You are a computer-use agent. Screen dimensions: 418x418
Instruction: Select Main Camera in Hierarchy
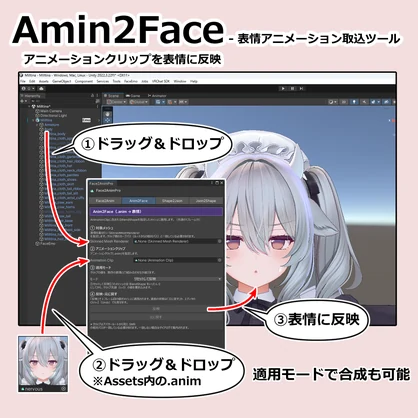click(x=48, y=111)
